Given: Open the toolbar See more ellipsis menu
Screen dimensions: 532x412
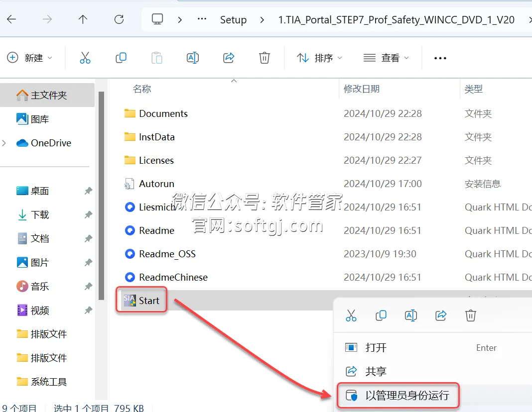Looking at the screenshot, I should [x=440, y=58].
